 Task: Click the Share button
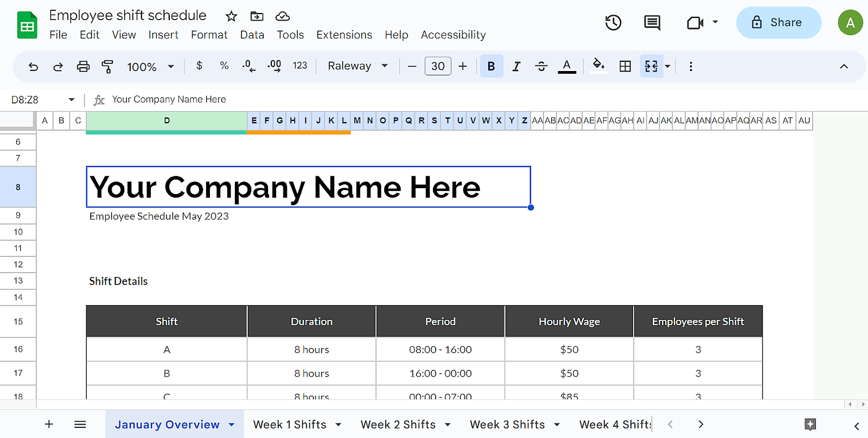coord(778,23)
